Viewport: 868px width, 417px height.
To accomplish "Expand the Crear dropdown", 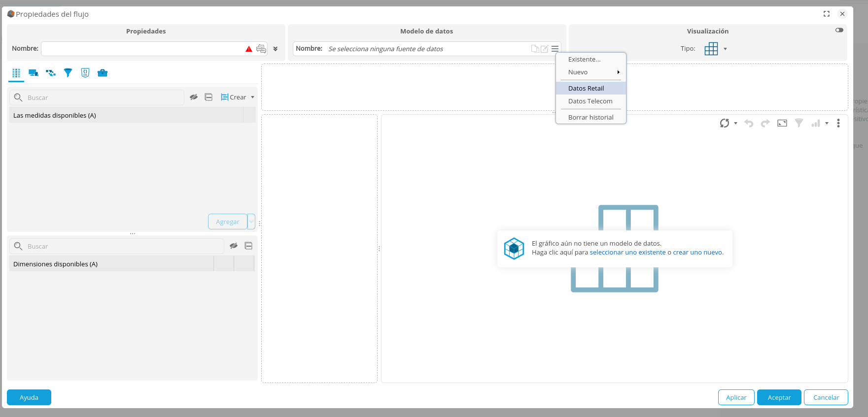I will [x=252, y=97].
